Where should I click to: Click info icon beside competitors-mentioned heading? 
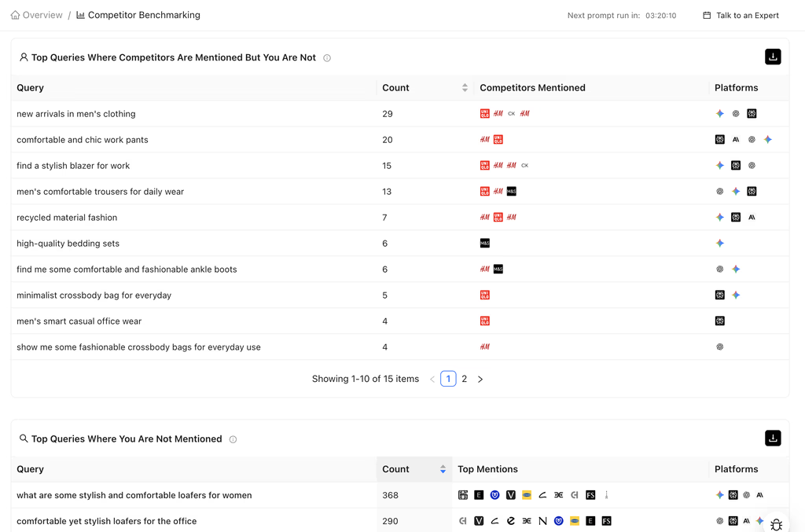pos(327,58)
